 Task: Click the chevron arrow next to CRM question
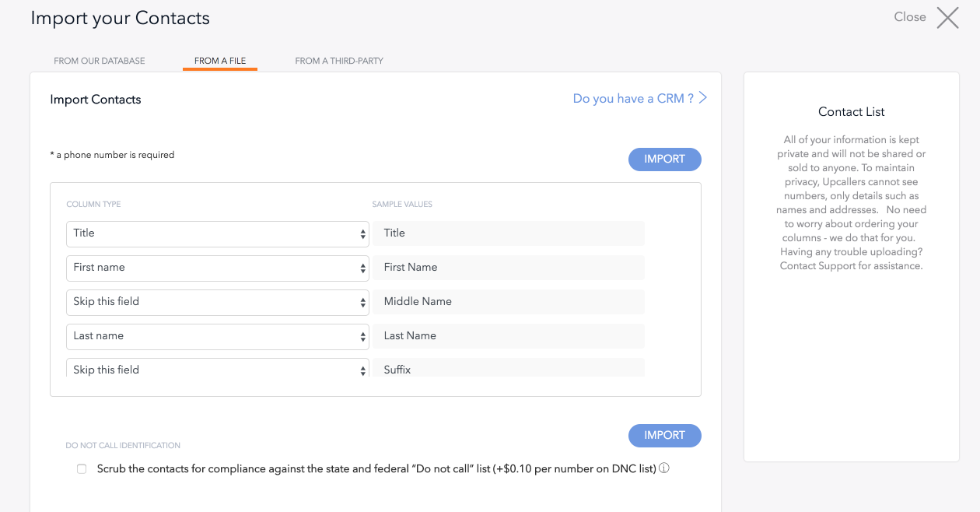[x=703, y=98]
